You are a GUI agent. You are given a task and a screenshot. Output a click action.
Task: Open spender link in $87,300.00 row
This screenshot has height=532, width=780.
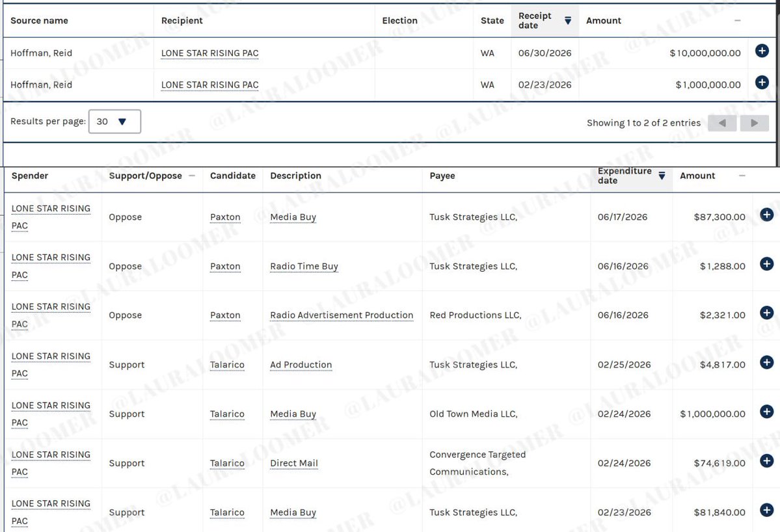click(51, 217)
